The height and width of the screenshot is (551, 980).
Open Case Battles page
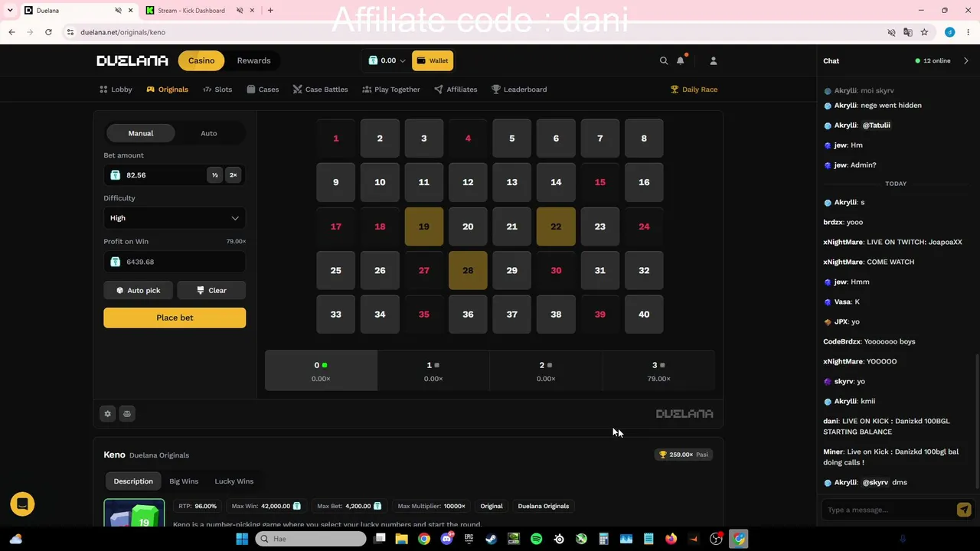click(320, 90)
